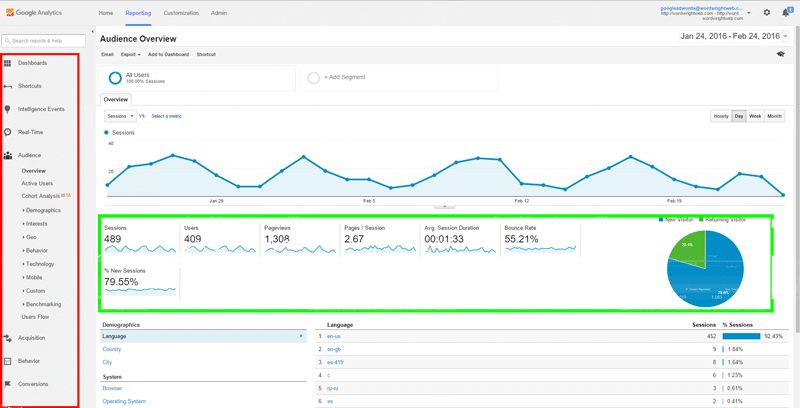Click the Conversions flag icon
Screen dimensions: 800x408
coord(7,384)
